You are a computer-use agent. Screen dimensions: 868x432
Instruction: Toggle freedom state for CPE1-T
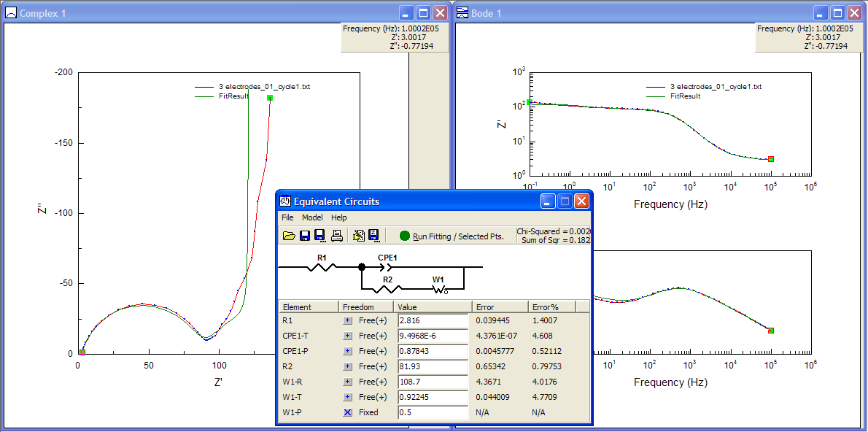[x=348, y=336]
